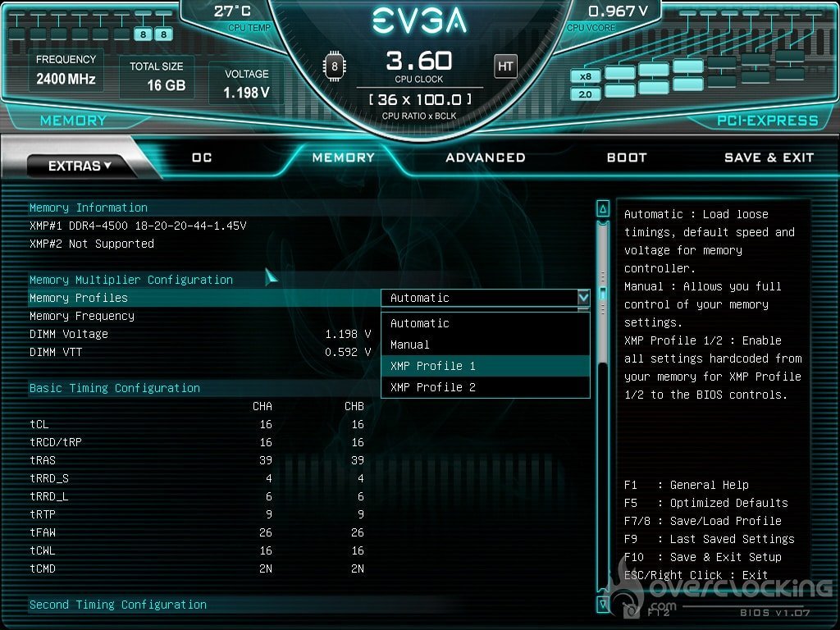Select the tCMD timing row label
This screenshot has width=840, height=630.
pyautogui.click(x=43, y=569)
